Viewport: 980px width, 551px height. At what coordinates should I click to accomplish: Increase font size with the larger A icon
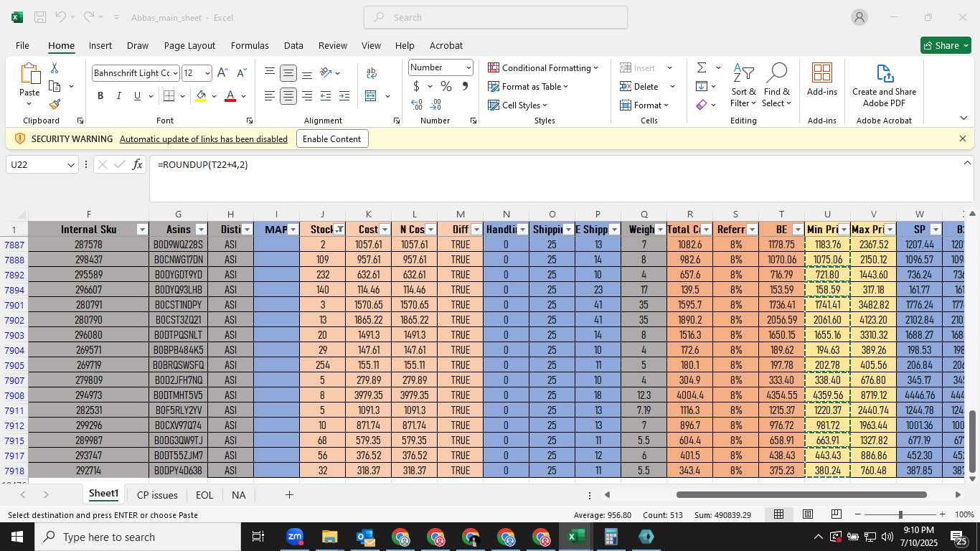point(222,73)
